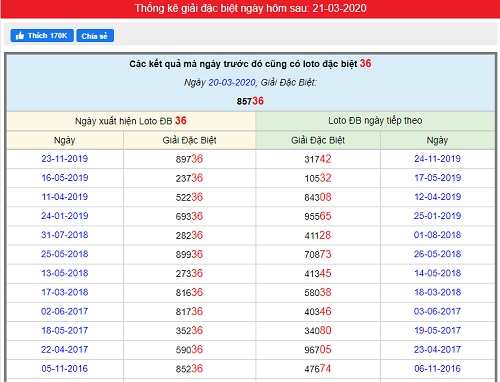Select special prize value 69336
Screen dimensions: 500x382
189,216
